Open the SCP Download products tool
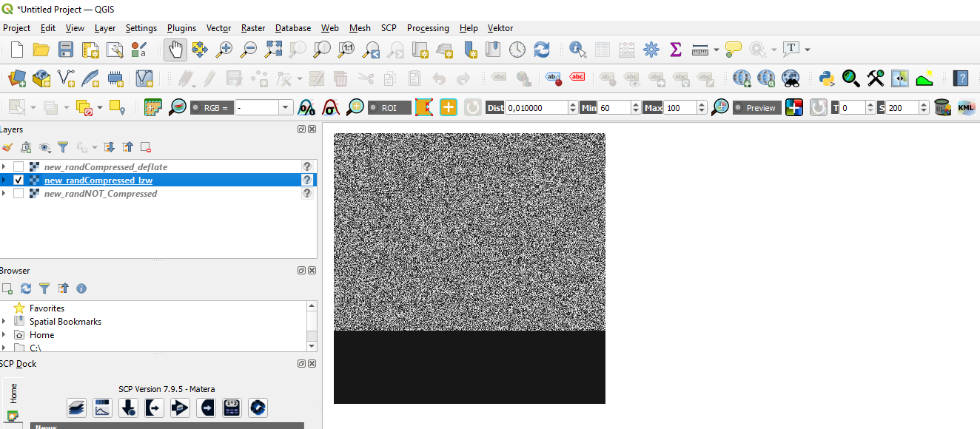The width and height of the screenshot is (980, 429). tap(128, 408)
